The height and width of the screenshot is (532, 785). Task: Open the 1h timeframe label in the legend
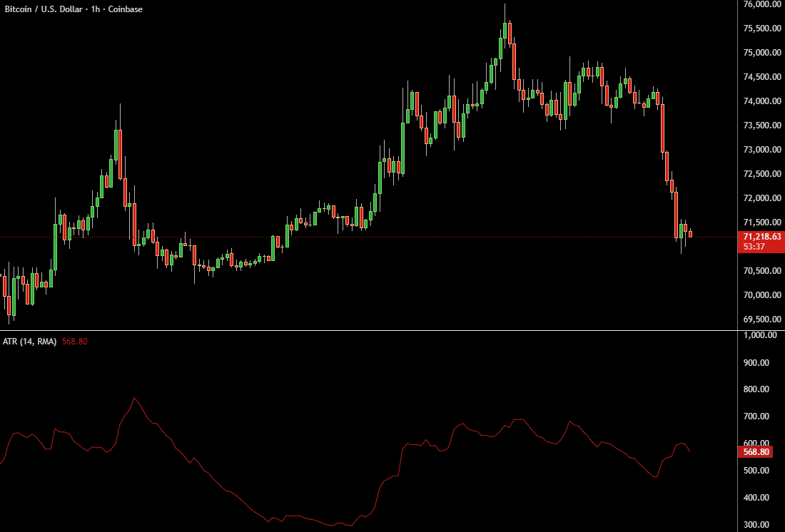(x=95, y=9)
